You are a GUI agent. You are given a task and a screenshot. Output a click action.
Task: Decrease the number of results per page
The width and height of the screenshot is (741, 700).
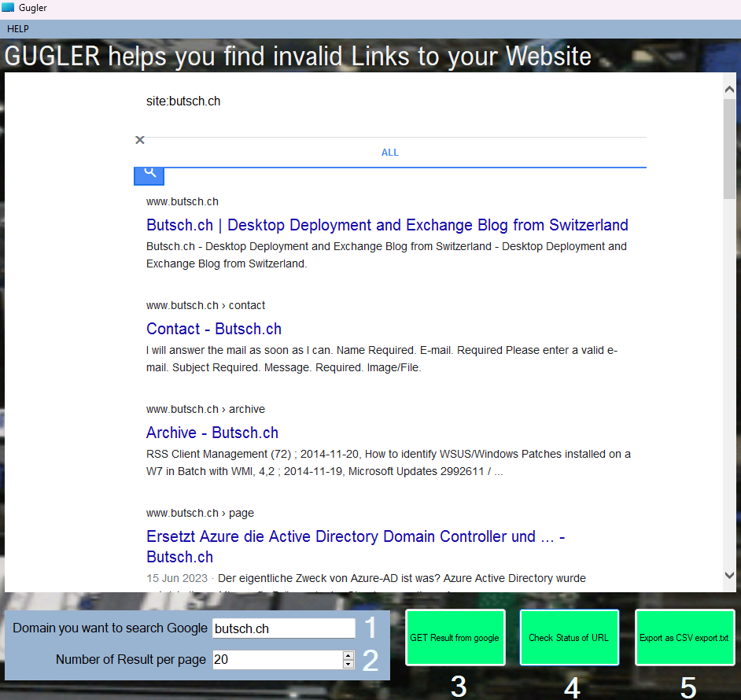348,664
